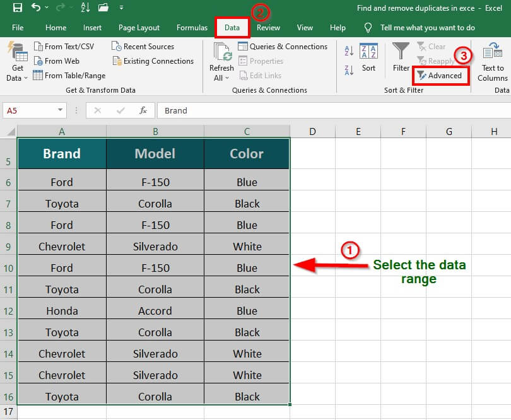
Task: Click the Save icon in title bar
Action: coord(17,8)
